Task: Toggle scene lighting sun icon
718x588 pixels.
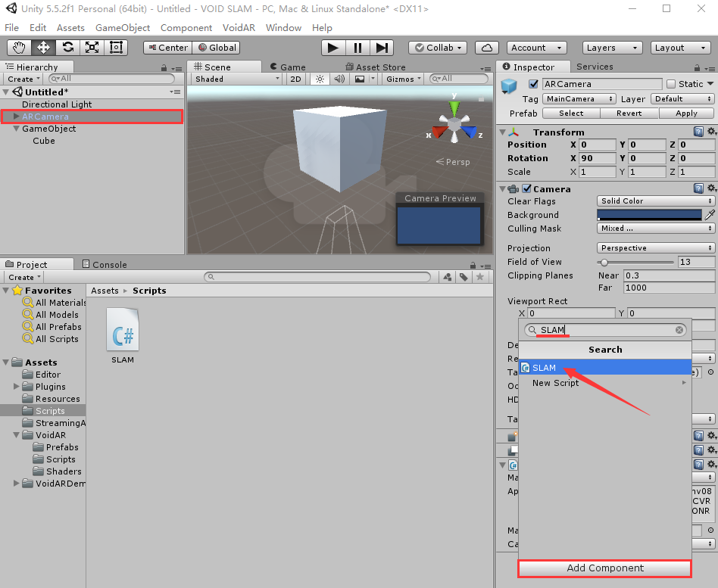Action: click(x=320, y=79)
